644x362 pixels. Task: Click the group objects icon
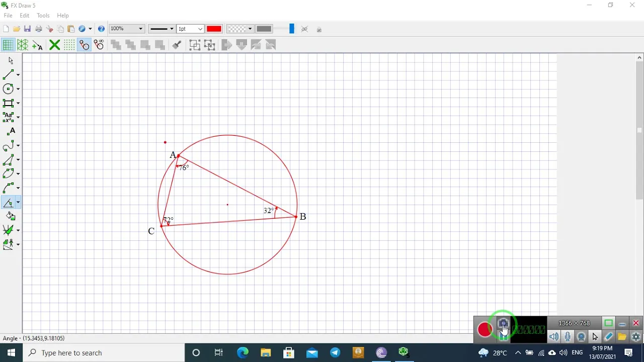click(195, 45)
